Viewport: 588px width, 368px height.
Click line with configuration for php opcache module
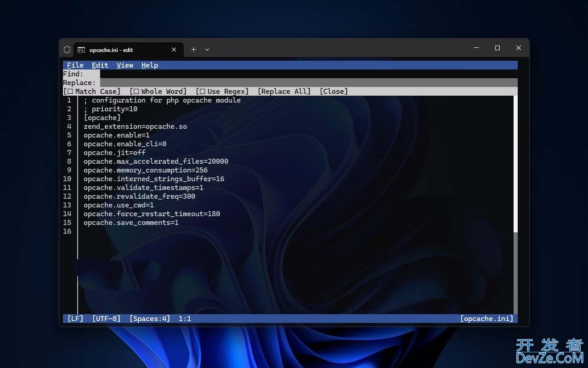pos(162,100)
